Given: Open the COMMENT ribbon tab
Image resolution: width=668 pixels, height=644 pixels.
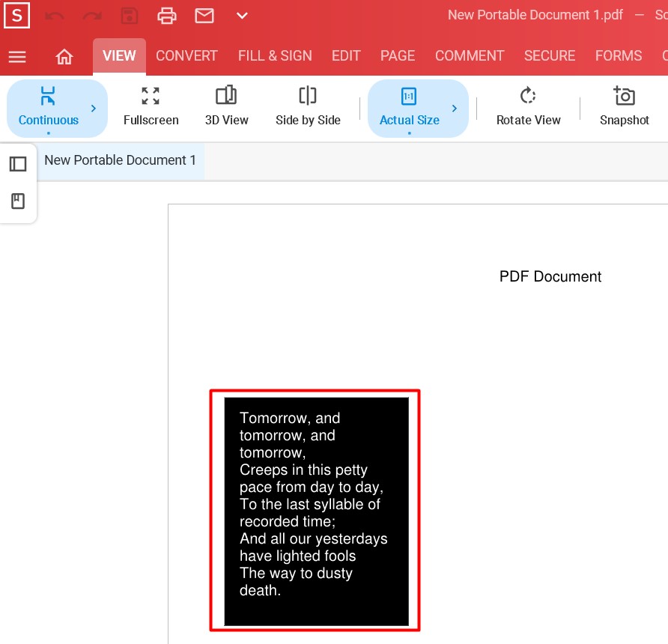Looking at the screenshot, I should click(x=470, y=55).
